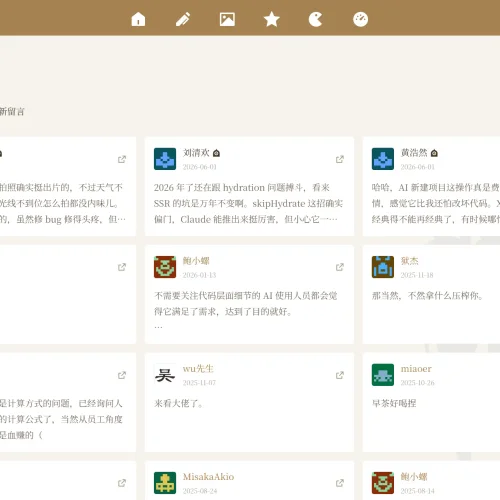The height and width of the screenshot is (500, 500).
Task: Click the comment about AI 新建项目
Action: 436,203
